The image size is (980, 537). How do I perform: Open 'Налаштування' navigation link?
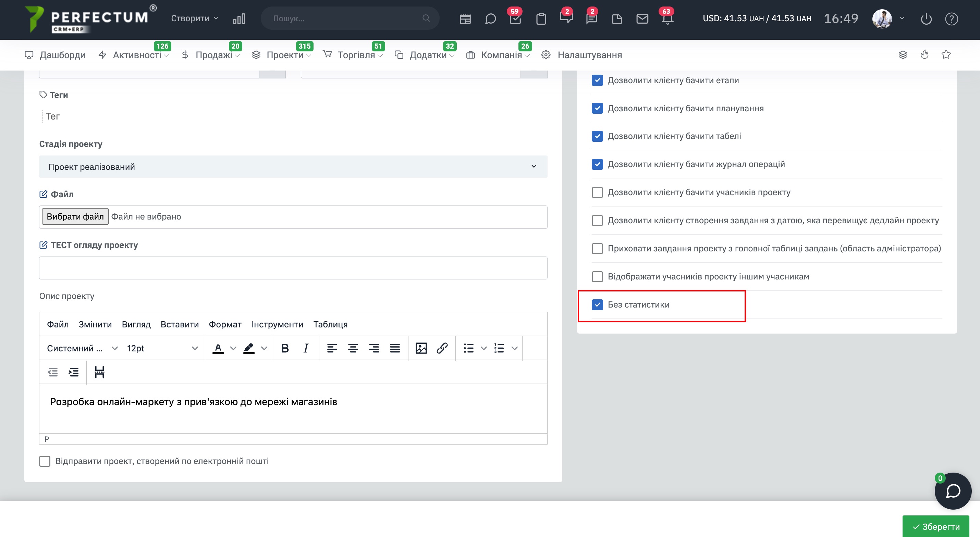pos(582,55)
